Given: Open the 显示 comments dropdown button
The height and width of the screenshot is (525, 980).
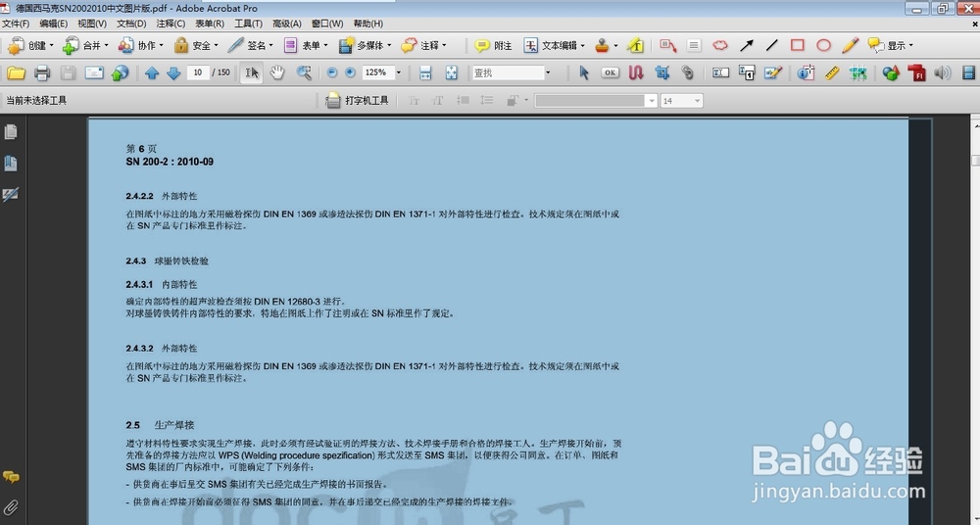Looking at the screenshot, I should (890, 46).
